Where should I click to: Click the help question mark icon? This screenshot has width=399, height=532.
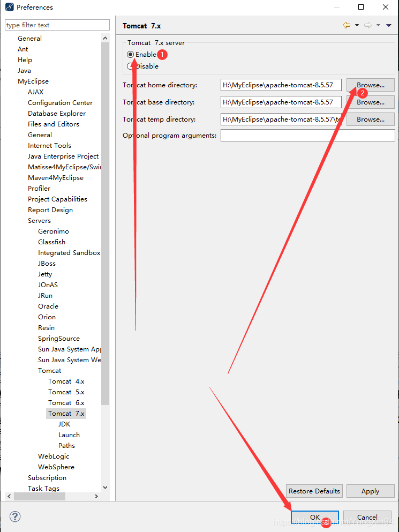[x=16, y=516]
